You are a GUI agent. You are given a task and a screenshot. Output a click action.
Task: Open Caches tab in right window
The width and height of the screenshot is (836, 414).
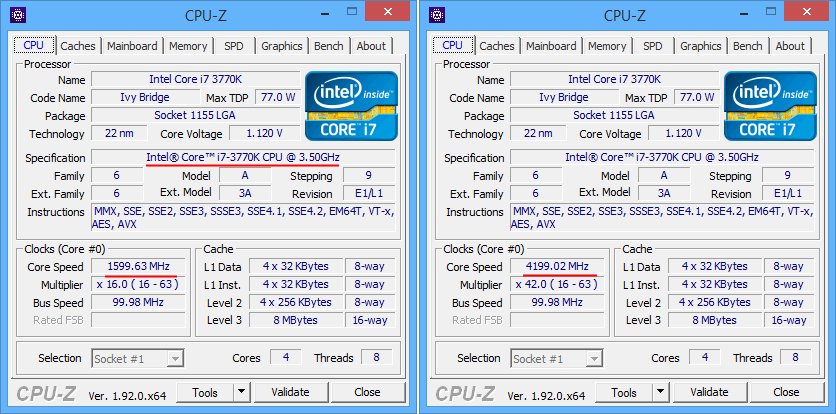tap(497, 46)
